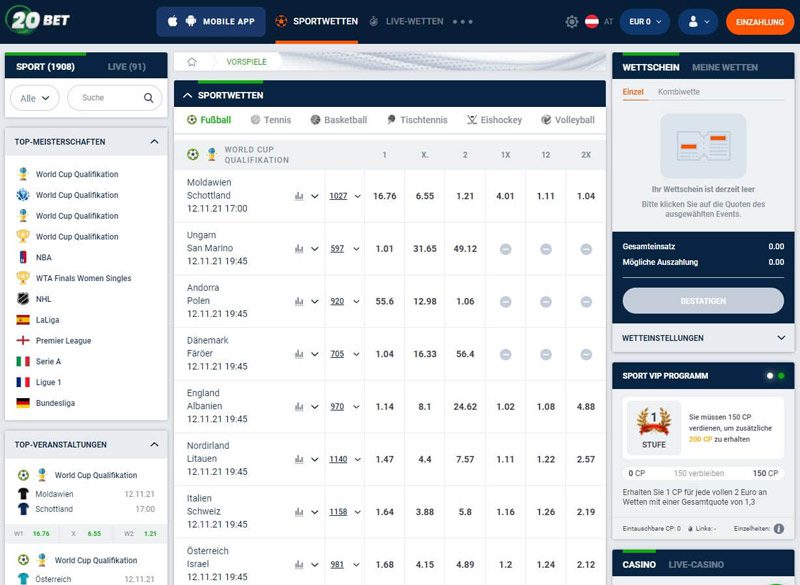Viewport: 800px width, 585px height.
Task: Switch VIP Programm carousel to green dot
Action: point(781,376)
